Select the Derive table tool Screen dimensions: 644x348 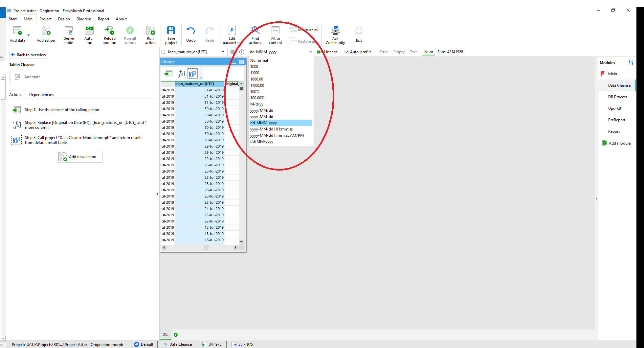tap(69, 35)
